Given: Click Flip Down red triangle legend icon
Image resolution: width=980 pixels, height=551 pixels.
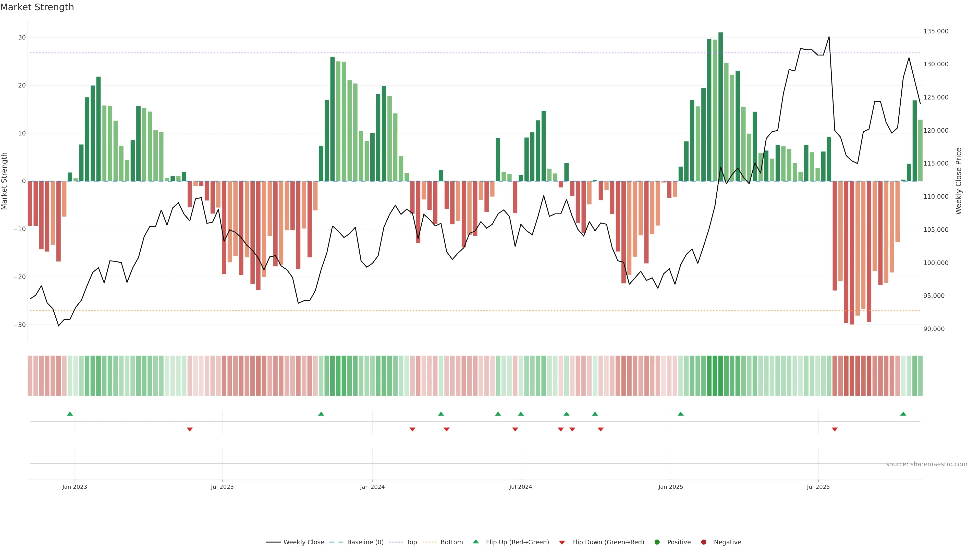Looking at the screenshot, I should click(x=562, y=543).
